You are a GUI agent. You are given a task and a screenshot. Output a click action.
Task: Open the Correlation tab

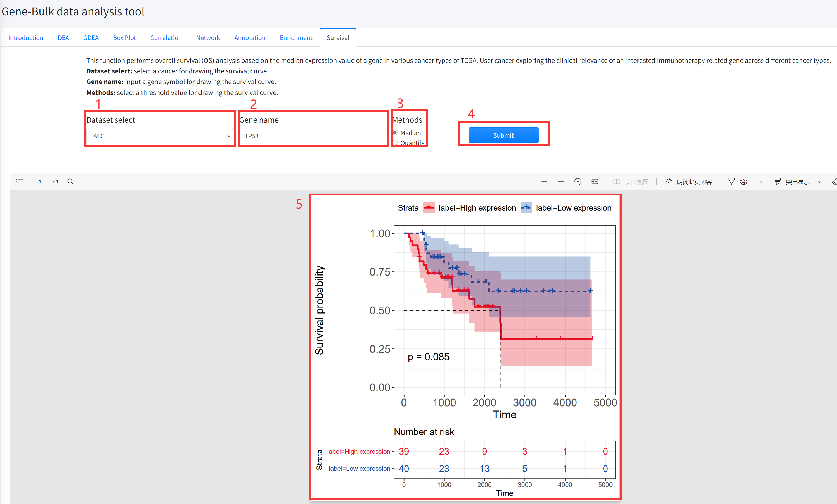coord(166,38)
